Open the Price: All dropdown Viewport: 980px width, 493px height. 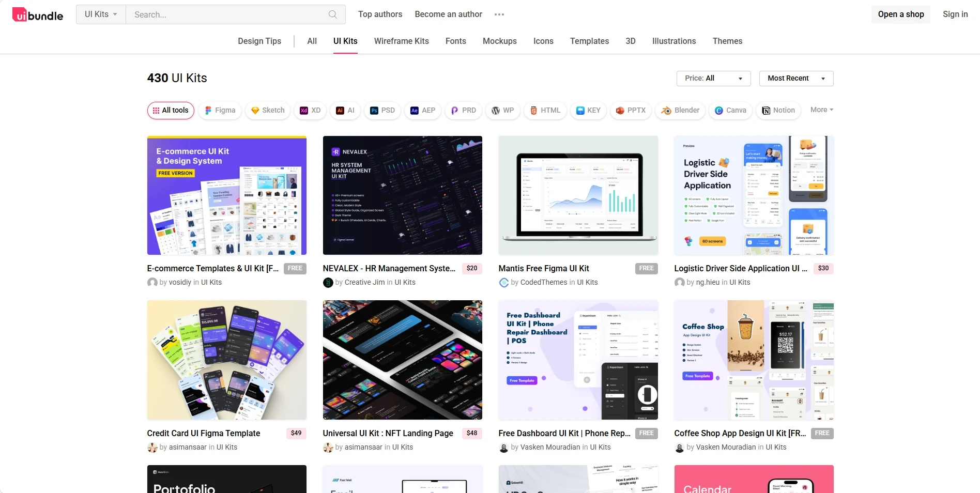pos(713,79)
